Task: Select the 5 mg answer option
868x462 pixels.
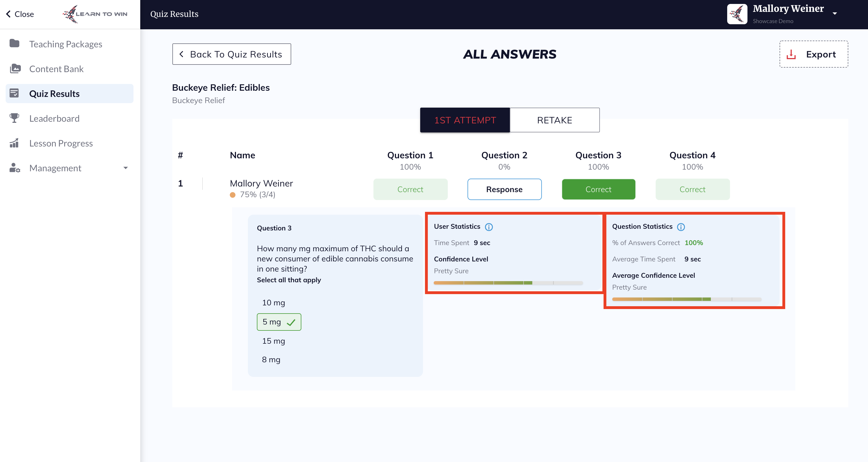Action: (279, 322)
